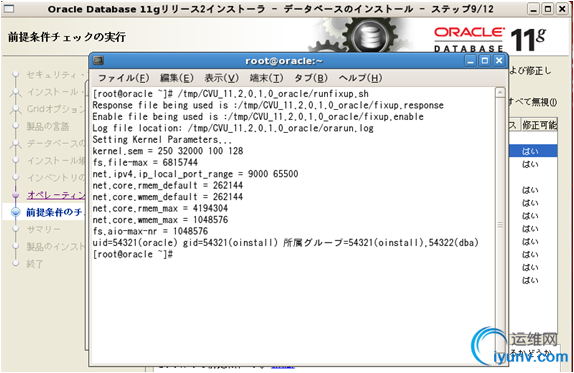Open the ヘルプ(H) terminal menu
The width and height of the screenshot is (574, 373).
pyautogui.click(x=360, y=78)
